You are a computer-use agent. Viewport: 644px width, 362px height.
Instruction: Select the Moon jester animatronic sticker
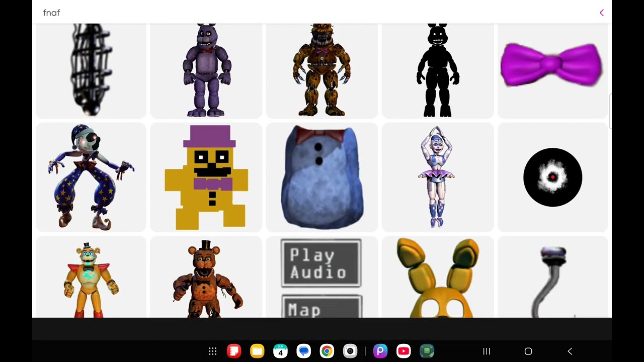click(91, 177)
